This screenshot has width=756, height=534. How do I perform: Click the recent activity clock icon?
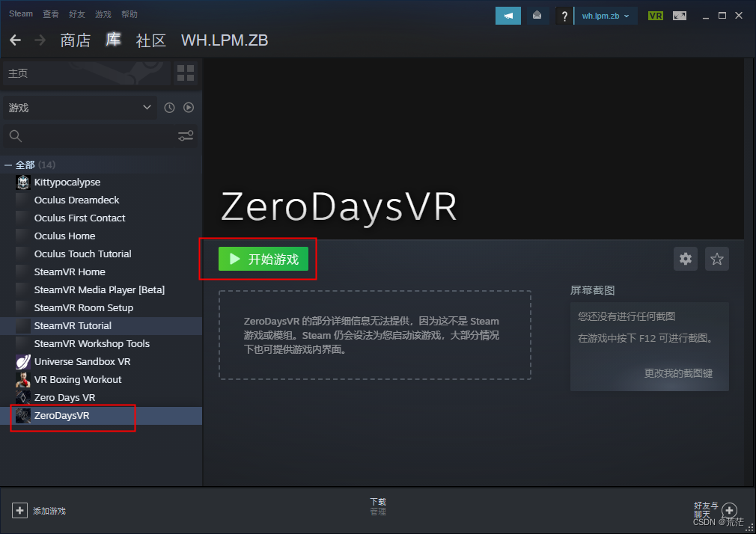[x=169, y=108]
